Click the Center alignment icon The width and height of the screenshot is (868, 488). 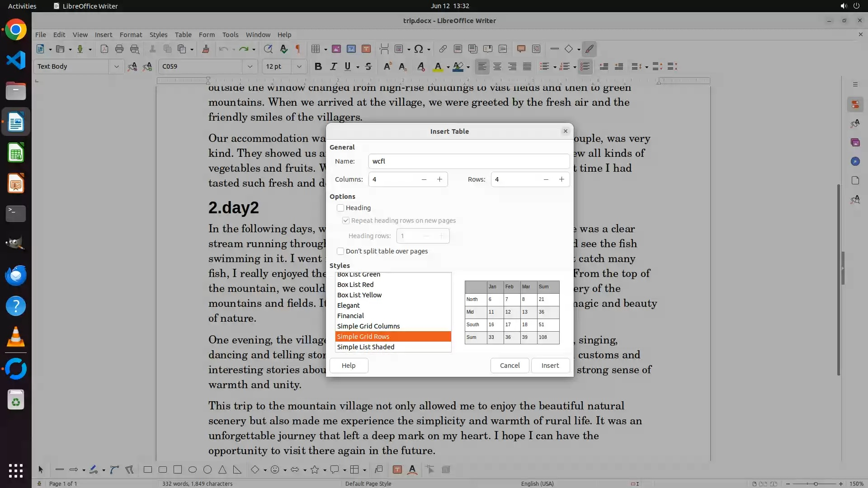497,66
